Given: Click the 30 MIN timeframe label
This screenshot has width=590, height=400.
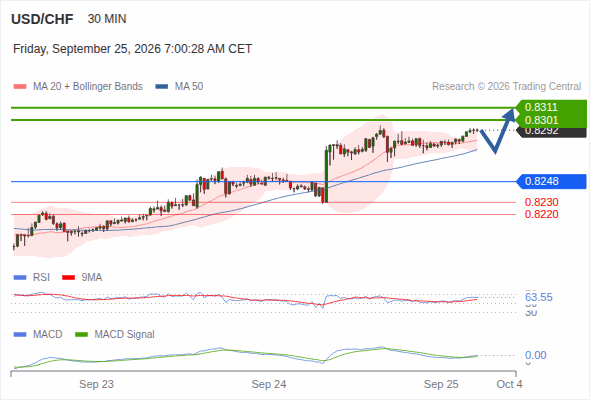Looking at the screenshot, I should 107,19.
